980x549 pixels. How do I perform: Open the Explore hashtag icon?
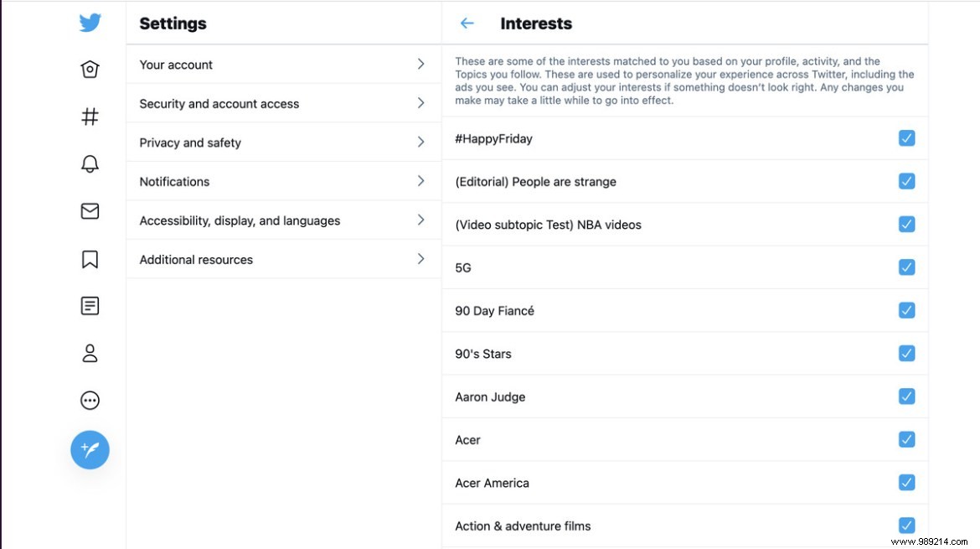click(90, 117)
